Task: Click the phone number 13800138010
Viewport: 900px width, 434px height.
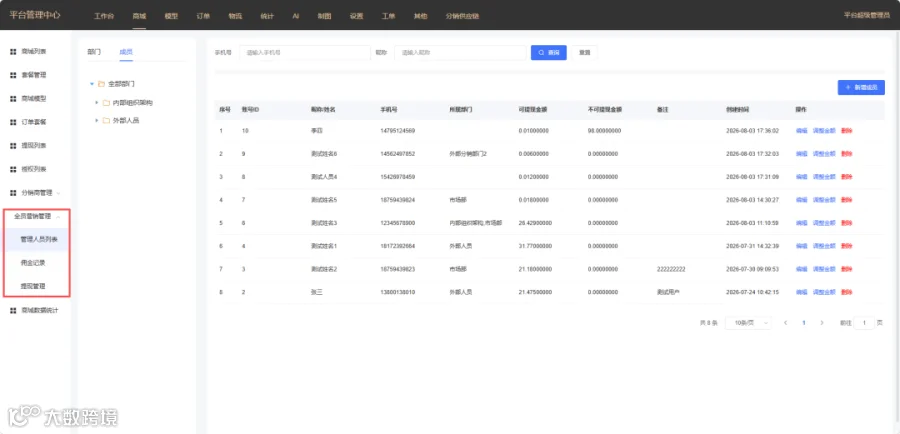Action: 397,292
